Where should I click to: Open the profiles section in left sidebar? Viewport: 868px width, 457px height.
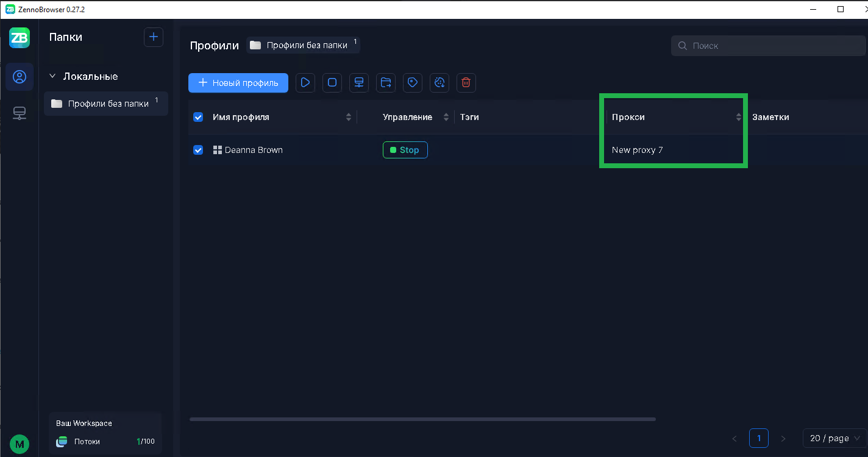[20, 77]
